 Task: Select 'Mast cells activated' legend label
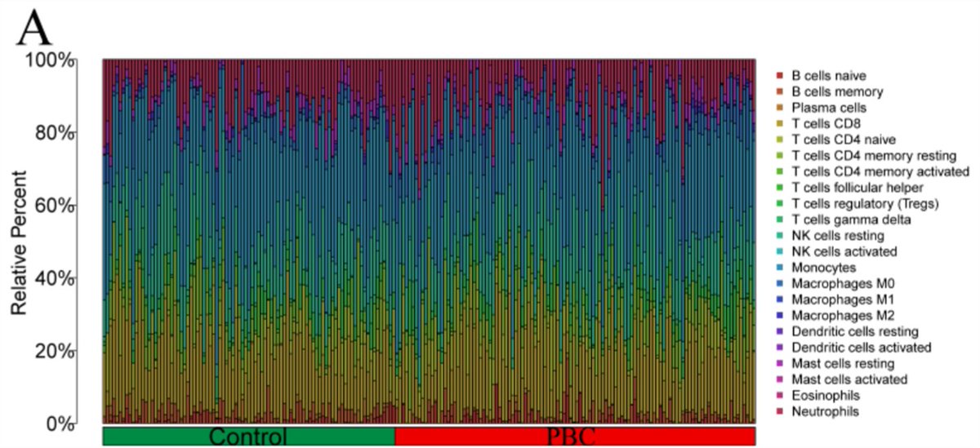[x=850, y=379]
